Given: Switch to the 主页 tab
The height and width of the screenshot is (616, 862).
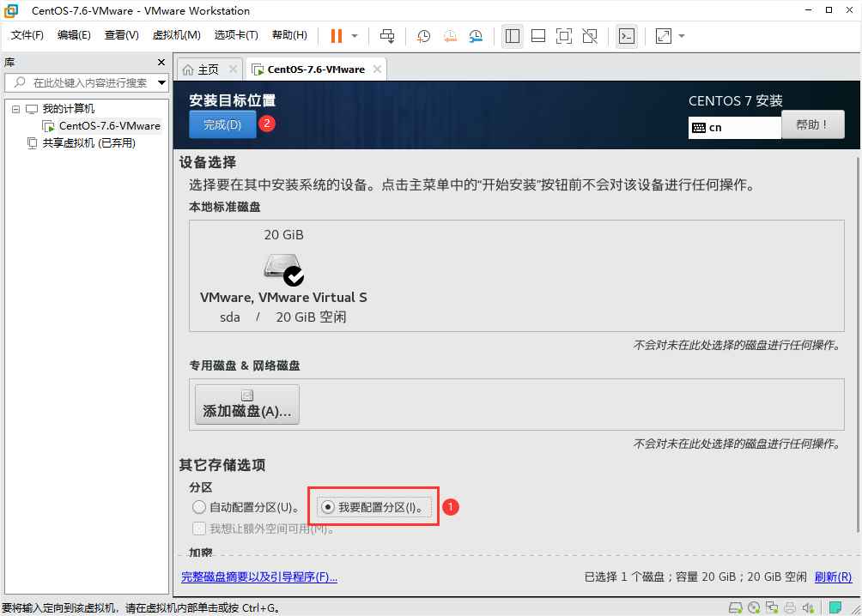Looking at the screenshot, I should (x=208, y=69).
